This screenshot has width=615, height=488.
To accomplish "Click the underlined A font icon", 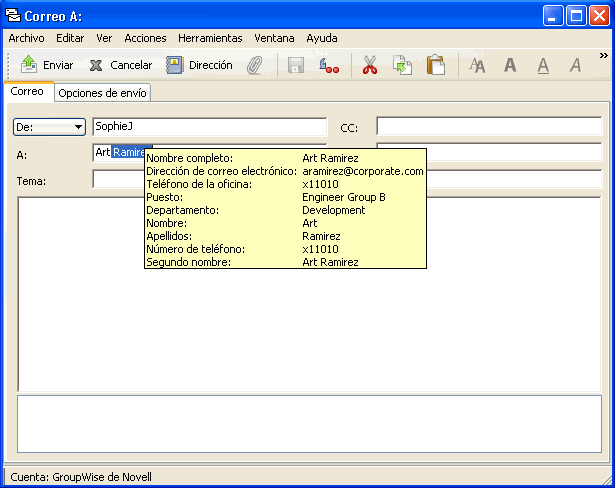I will pos(543,65).
